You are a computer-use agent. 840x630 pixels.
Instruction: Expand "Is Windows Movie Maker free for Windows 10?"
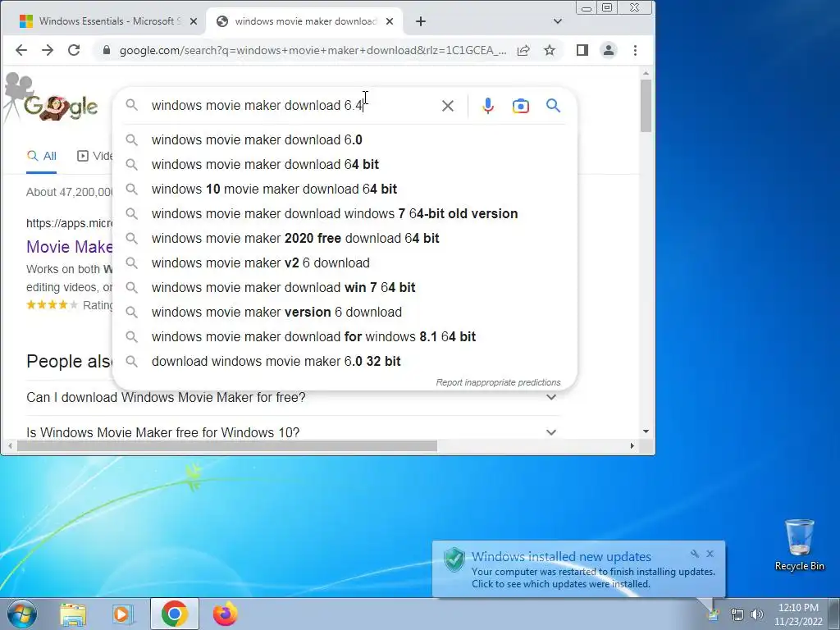click(293, 432)
